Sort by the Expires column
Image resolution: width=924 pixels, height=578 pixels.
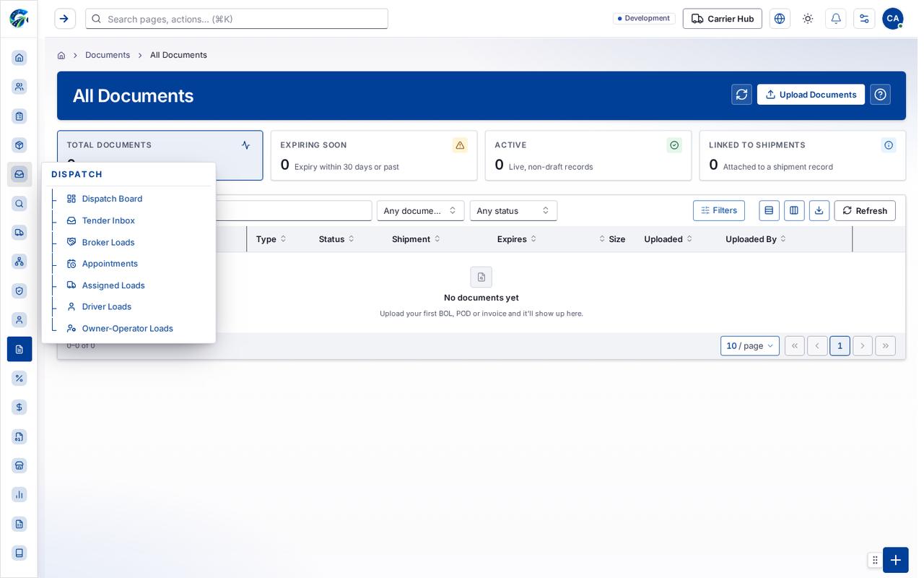(517, 239)
